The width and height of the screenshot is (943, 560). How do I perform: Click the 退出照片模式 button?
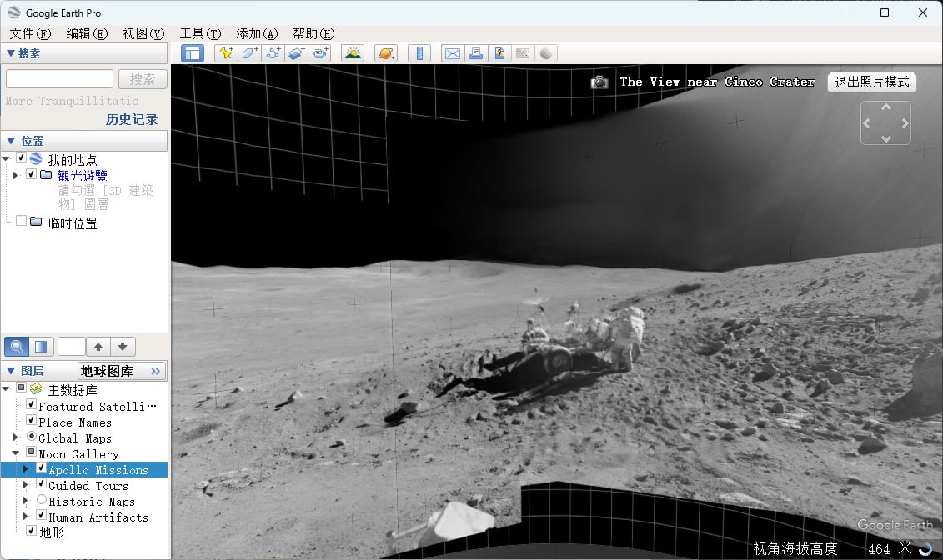click(870, 82)
